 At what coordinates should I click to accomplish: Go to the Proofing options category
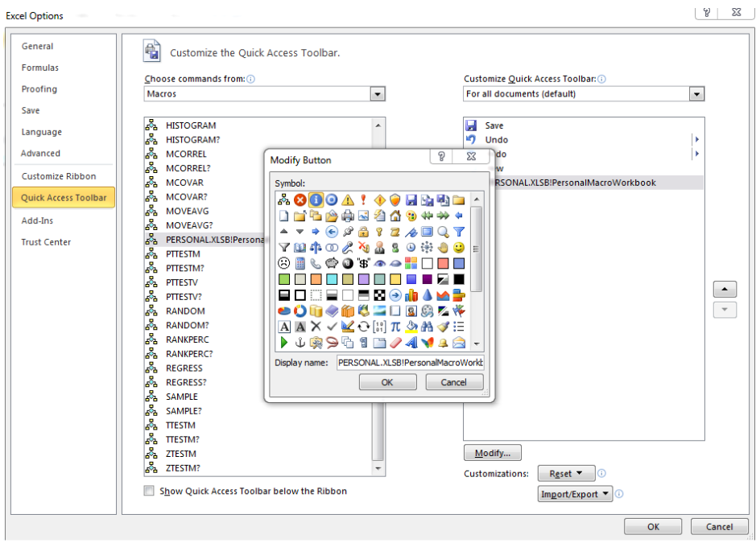click(x=39, y=89)
